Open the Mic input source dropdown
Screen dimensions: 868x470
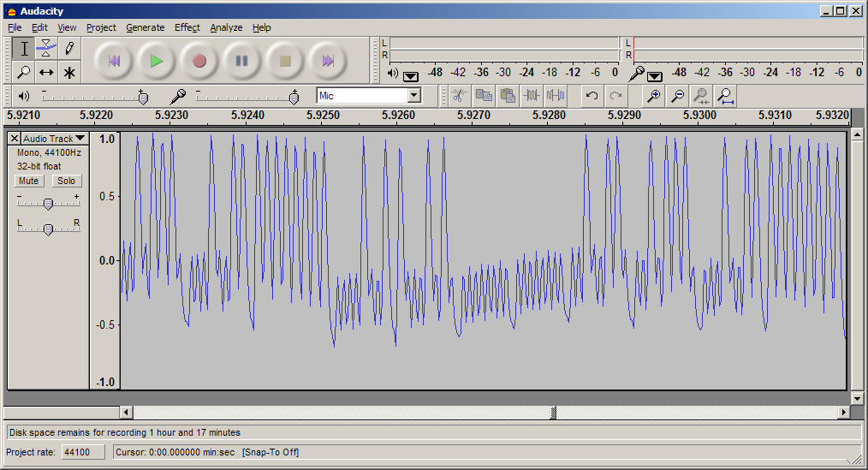[414, 96]
